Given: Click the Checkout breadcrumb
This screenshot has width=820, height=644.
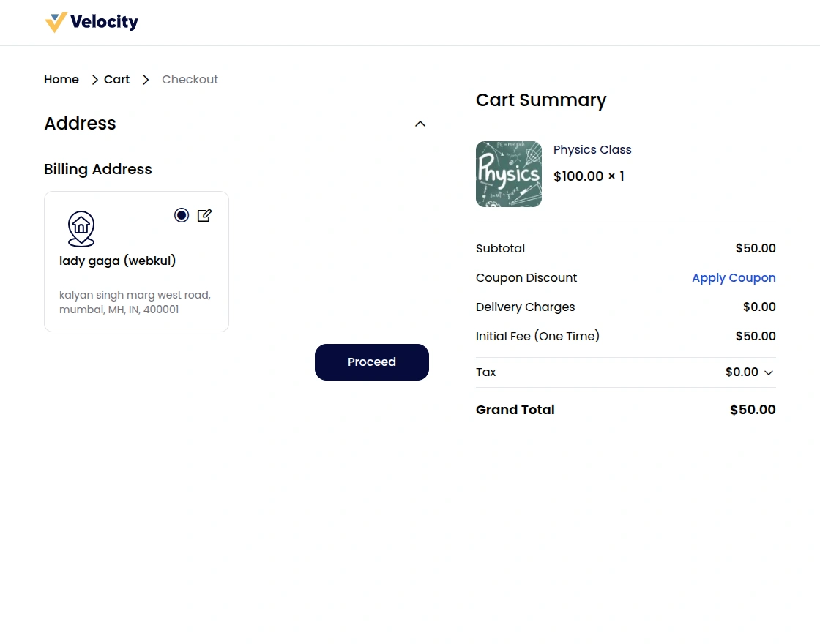Looking at the screenshot, I should tap(190, 80).
